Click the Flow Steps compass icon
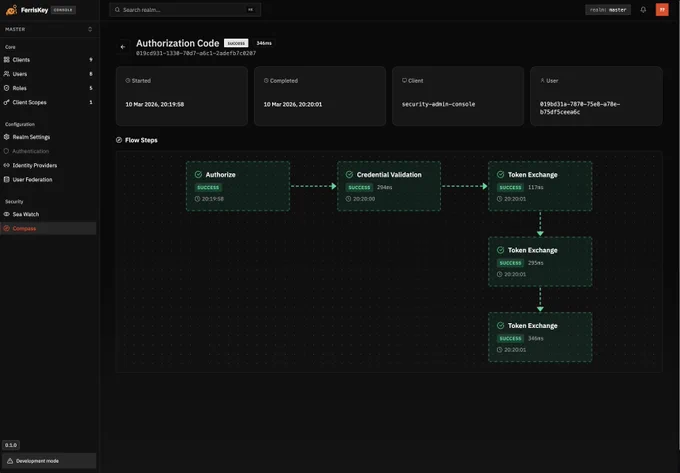The width and height of the screenshot is (680, 473). tap(119, 140)
